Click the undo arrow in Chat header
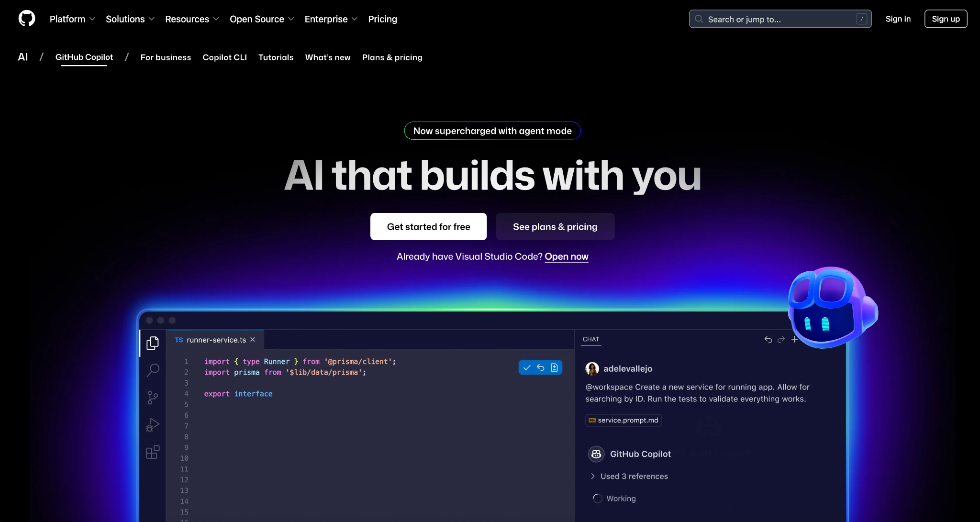This screenshot has height=522, width=980. [768, 339]
